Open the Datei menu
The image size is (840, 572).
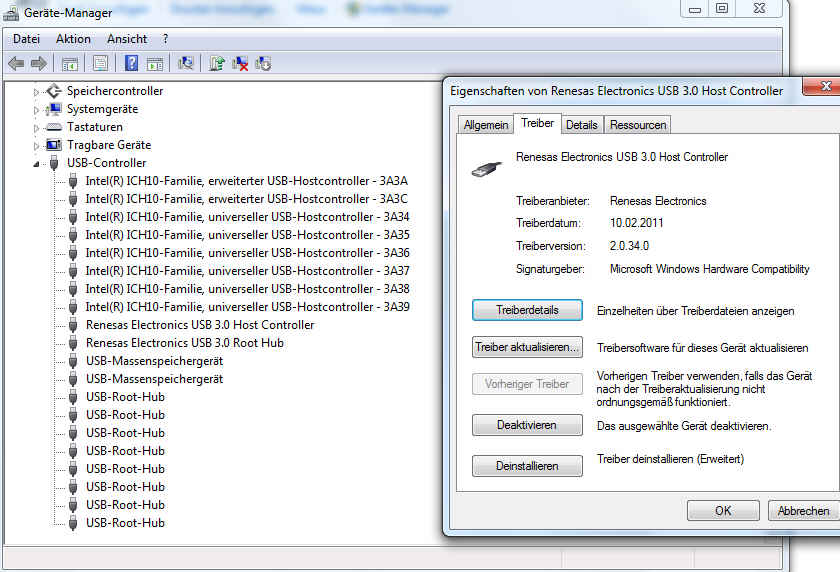[26, 39]
